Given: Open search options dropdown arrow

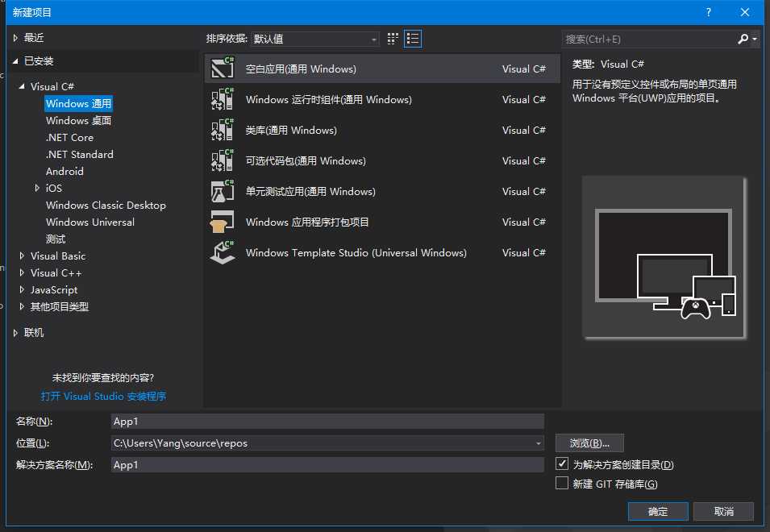Looking at the screenshot, I should point(755,39).
